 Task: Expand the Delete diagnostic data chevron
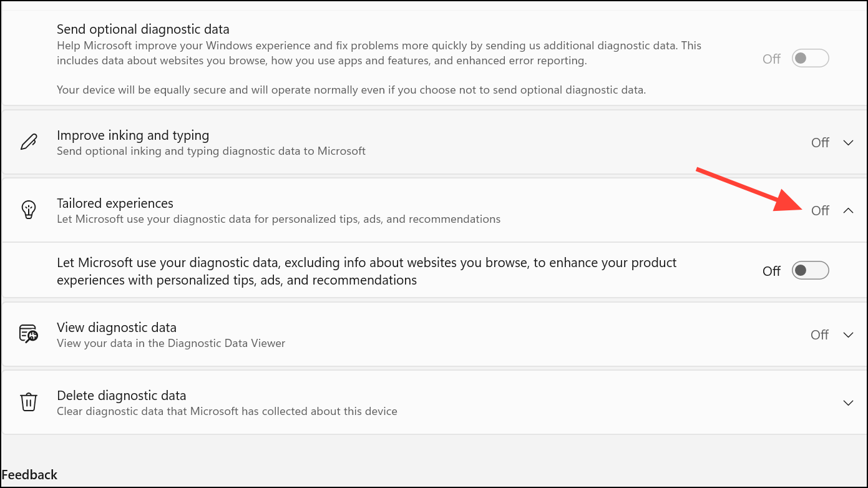pyautogui.click(x=848, y=403)
